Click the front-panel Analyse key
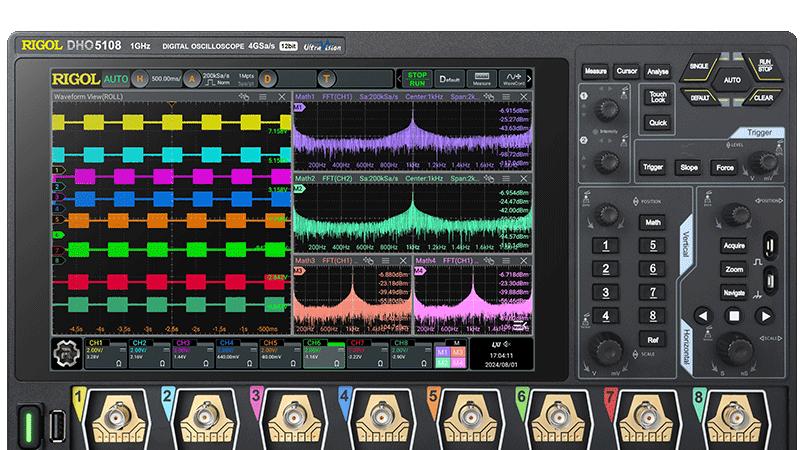Viewport: 800px width, 450px height. (658, 71)
